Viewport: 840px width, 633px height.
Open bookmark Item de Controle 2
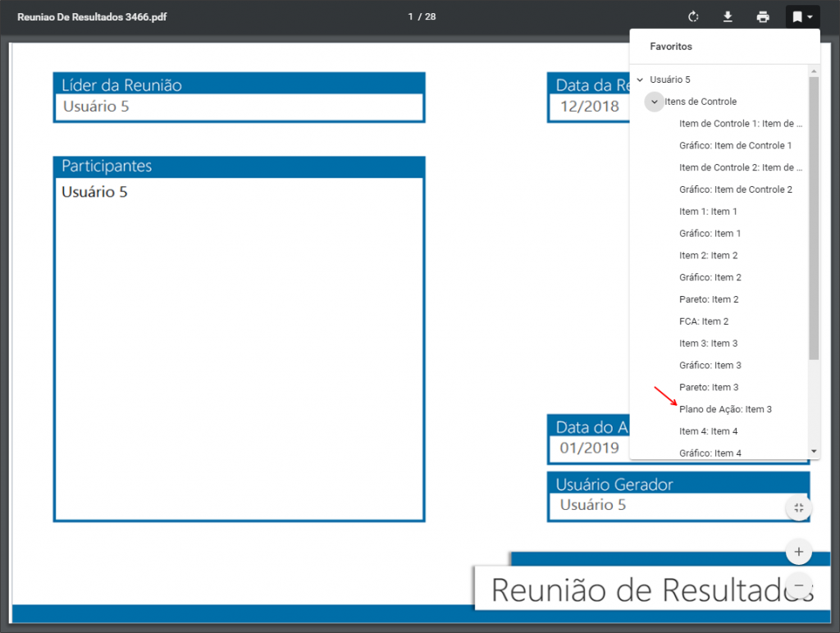(x=741, y=167)
